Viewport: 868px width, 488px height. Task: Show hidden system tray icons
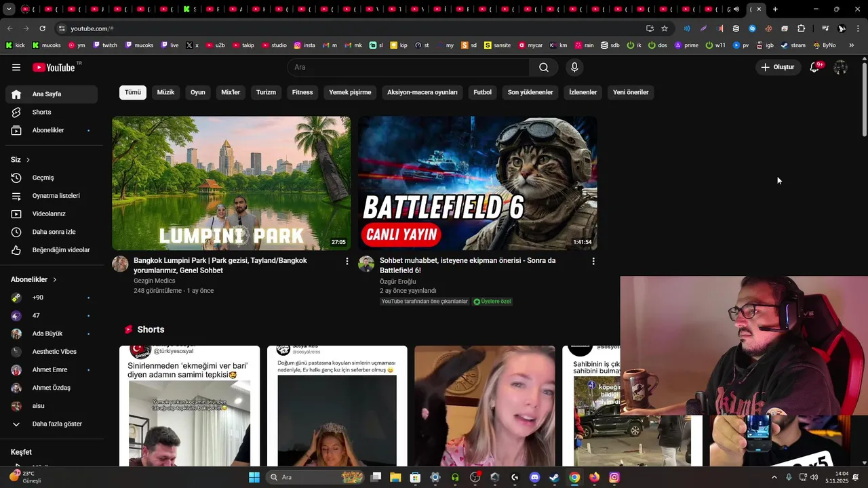coord(774,477)
